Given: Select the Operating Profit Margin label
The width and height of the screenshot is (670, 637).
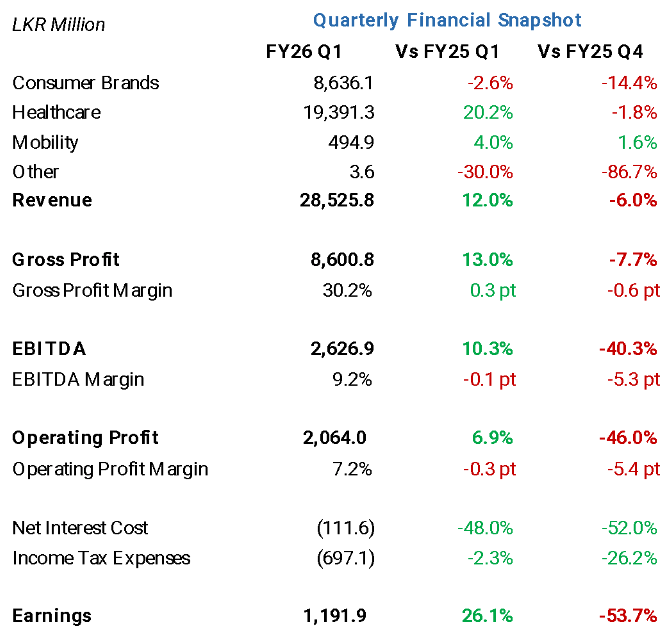Looking at the screenshot, I should pyautogui.click(x=110, y=468).
